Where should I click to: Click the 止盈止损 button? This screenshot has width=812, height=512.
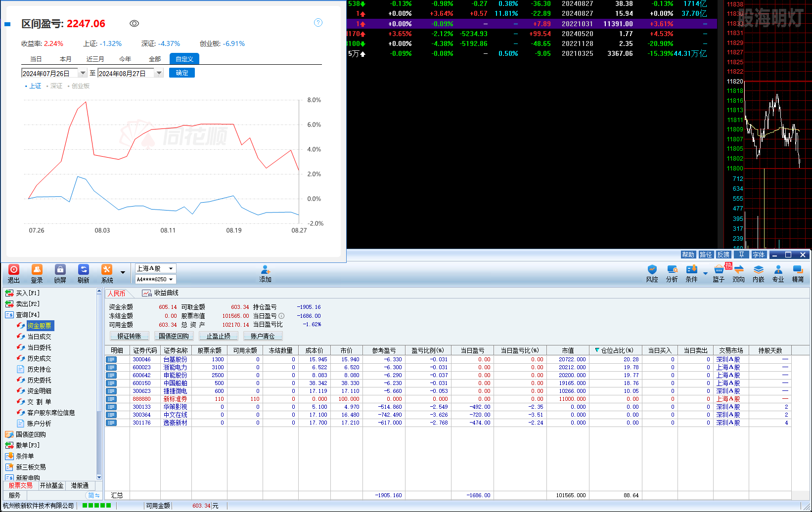[218, 336]
